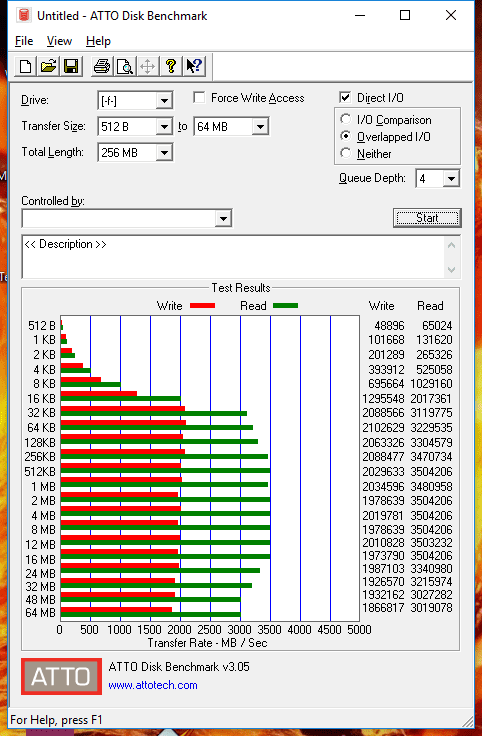Expand the Controlled by dropdown

(x=223, y=218)
